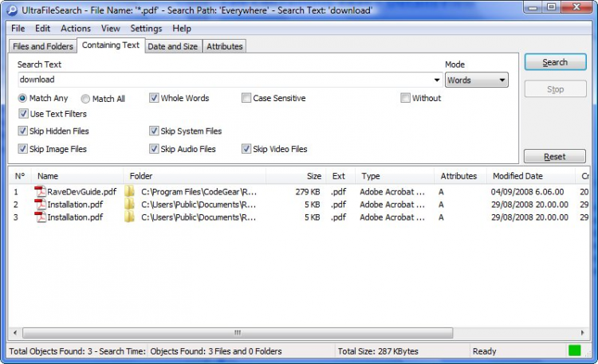This screenshot has height=364, width=598.
Task: Select the Match Any radio button
Action: pos(22,98)
